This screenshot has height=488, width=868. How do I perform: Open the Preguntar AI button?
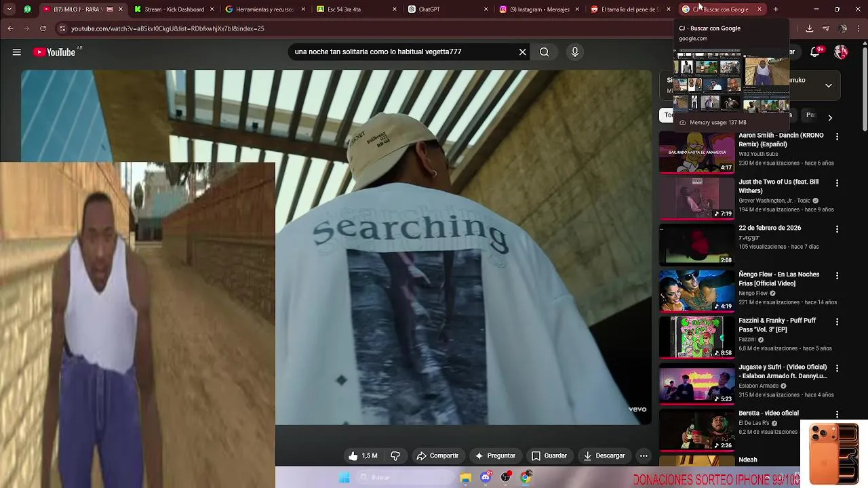tap(495, 455)
